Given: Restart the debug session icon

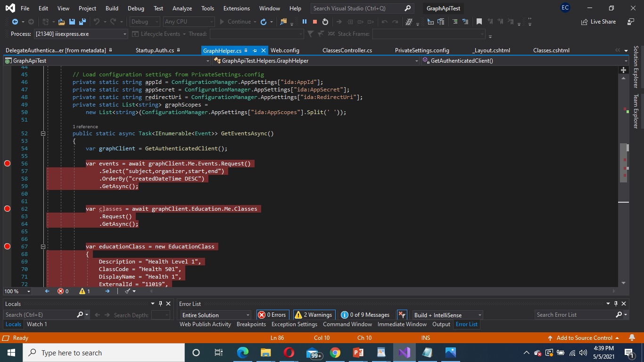Looking at the screenshot, I should 325,22.
